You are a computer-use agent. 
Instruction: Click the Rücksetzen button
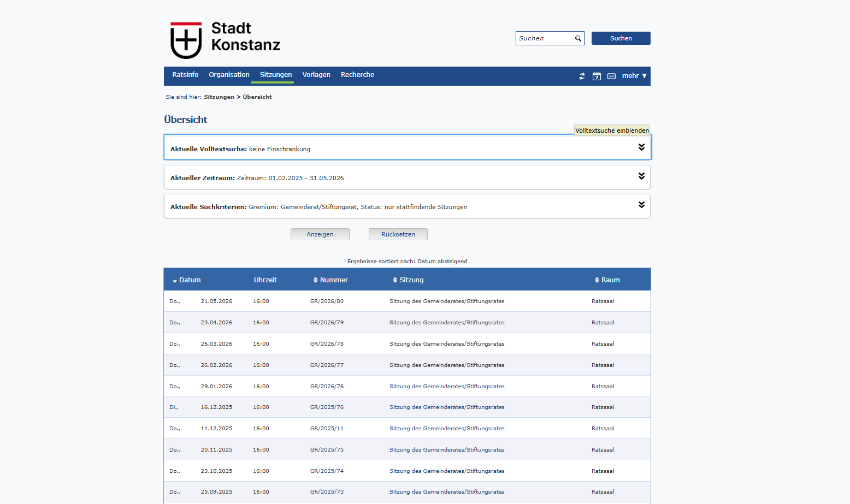398,234
